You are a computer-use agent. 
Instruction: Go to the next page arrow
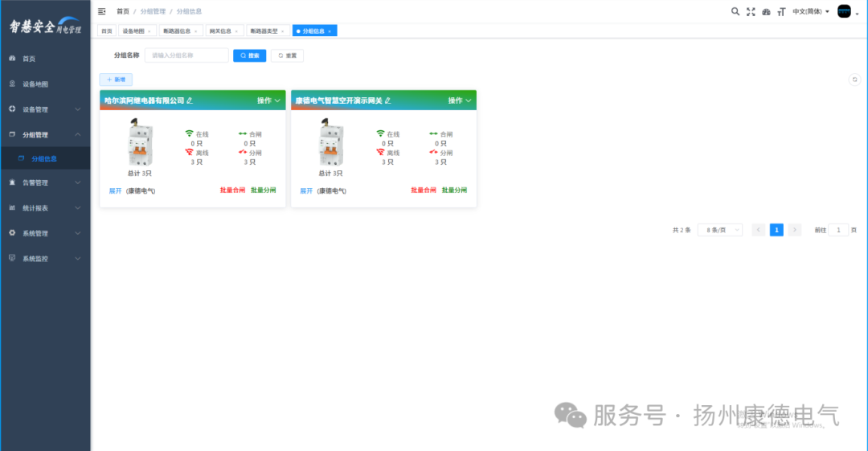click(794, 230)
